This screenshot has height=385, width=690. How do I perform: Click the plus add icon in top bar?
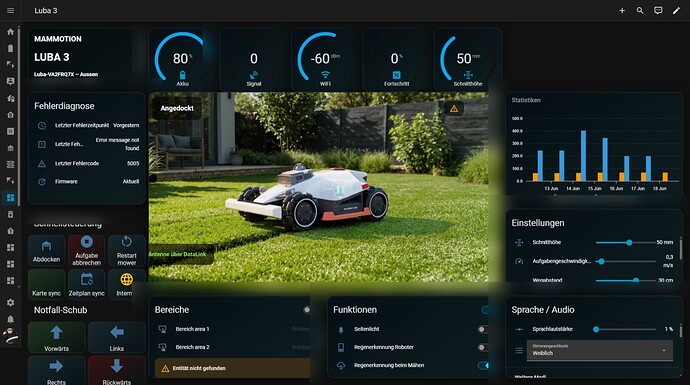[x=622, y=11]
